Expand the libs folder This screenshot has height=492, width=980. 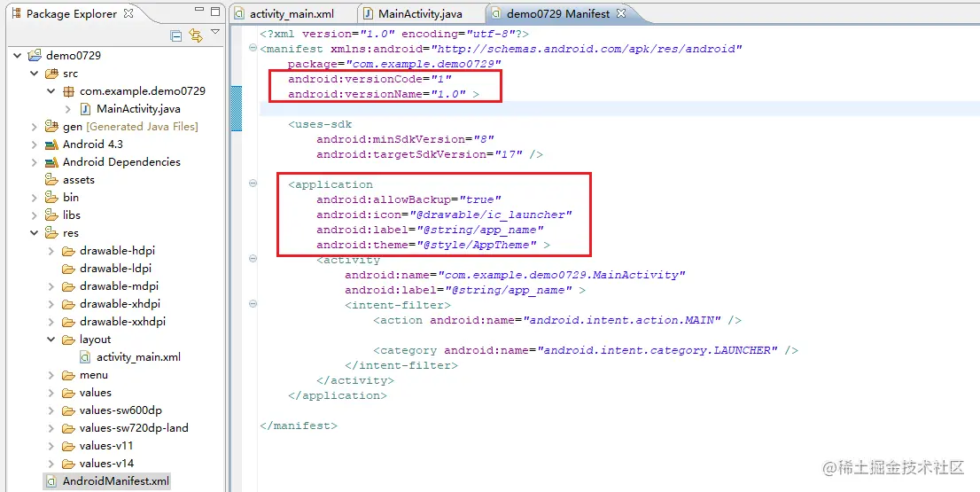35,215
